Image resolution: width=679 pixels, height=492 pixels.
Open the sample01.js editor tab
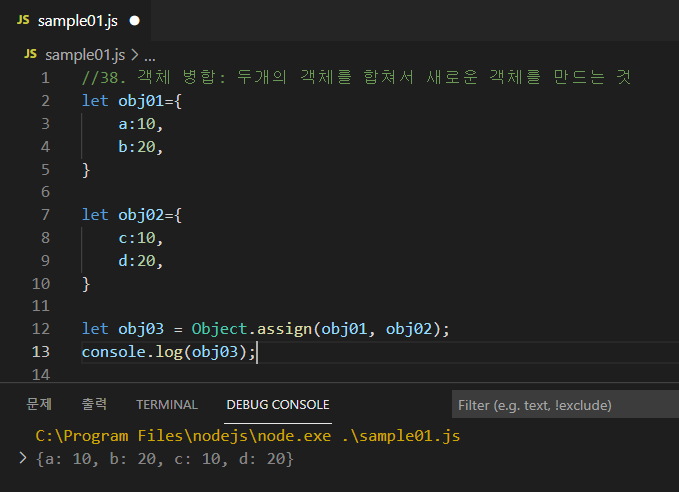(x=75, y=20)
